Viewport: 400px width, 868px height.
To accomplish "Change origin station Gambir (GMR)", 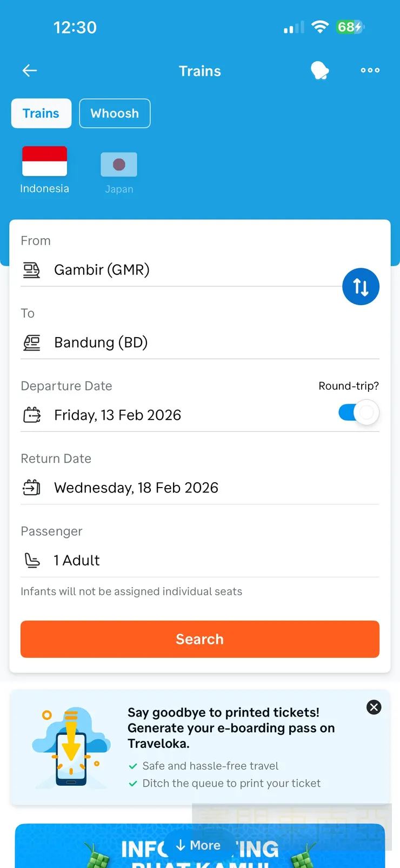I will click(102, 269).
